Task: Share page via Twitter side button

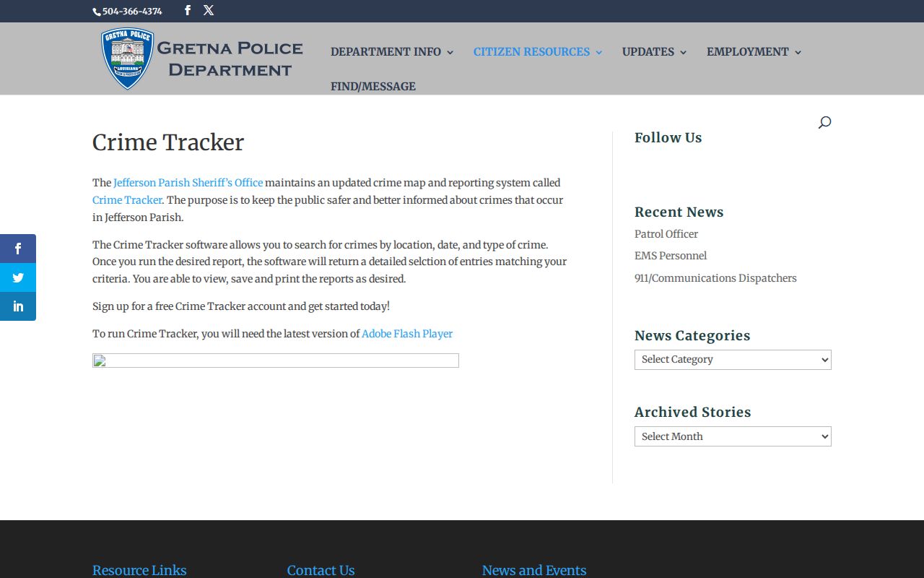Action: [x=18, y=277]
